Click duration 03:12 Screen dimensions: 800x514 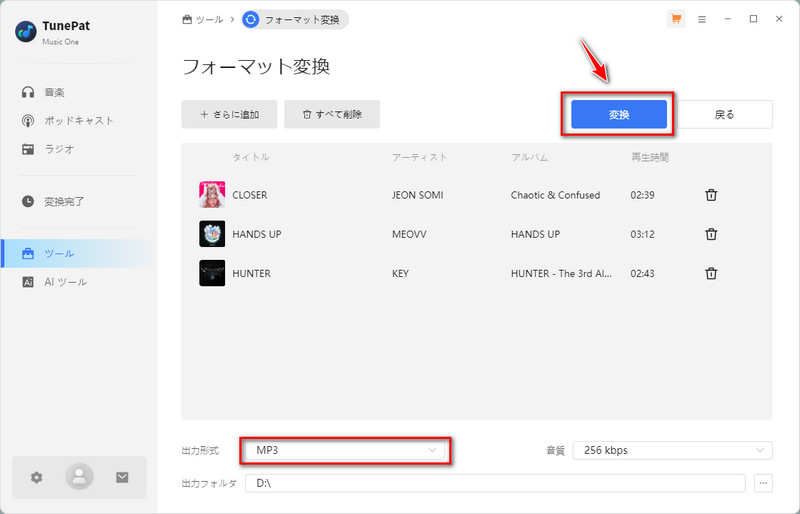642,234
